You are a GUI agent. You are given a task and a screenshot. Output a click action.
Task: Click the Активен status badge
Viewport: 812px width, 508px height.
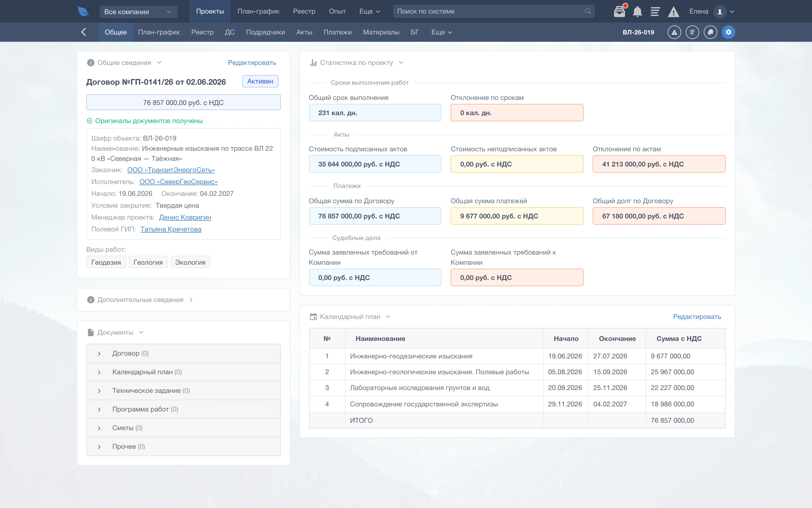[261, 81]
